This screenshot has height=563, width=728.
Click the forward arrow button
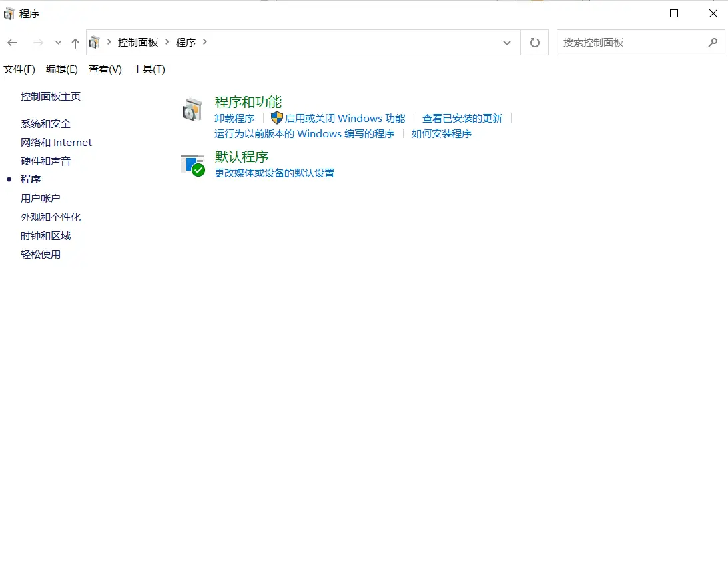tap(38, 43)
